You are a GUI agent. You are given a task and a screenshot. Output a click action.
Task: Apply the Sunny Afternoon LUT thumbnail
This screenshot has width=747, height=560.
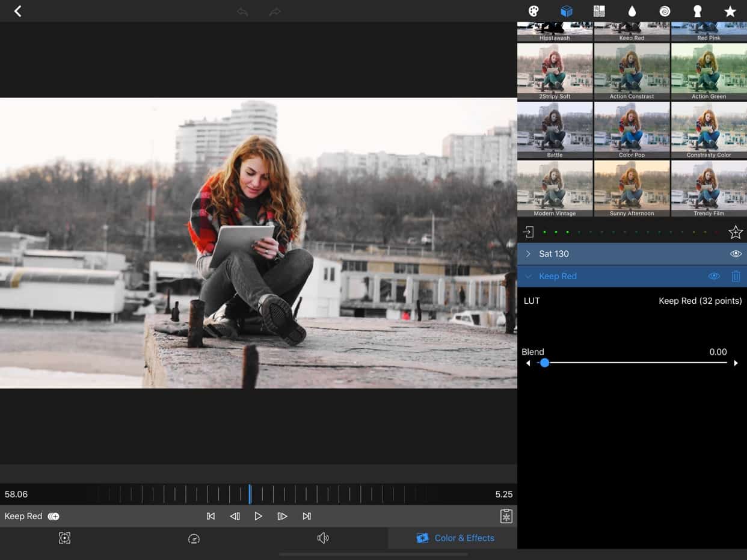(x=632, y=188)
